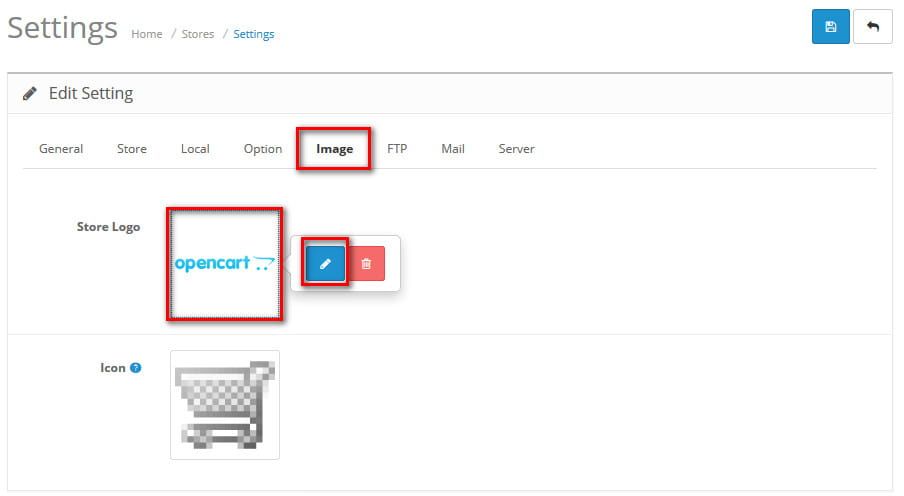Screen dimensions: 904x496
Task: Click the Settings breadcrumb link
Action: [x=254, y=34]
